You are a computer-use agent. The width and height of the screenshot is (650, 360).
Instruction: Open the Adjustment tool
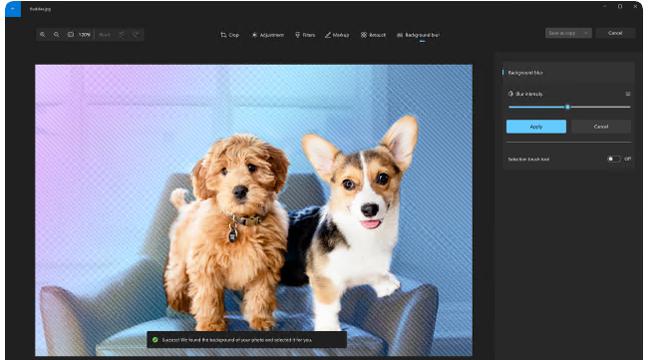tap(268, 35)
